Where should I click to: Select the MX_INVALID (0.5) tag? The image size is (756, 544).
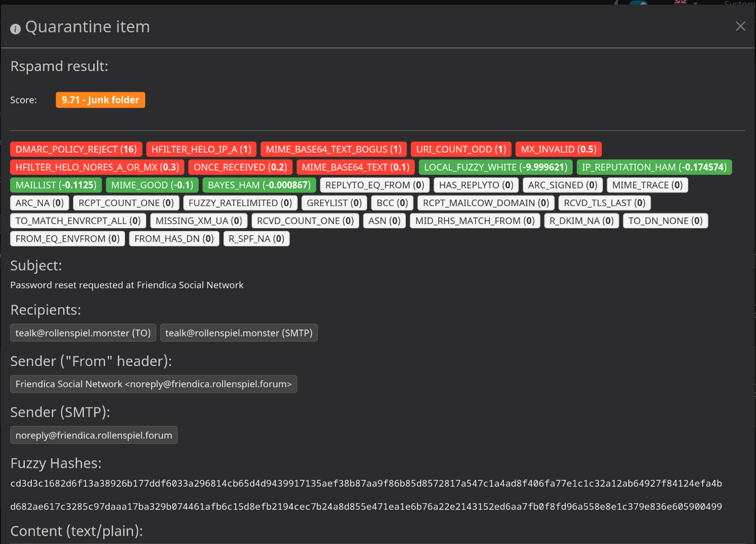pos(558,149)
